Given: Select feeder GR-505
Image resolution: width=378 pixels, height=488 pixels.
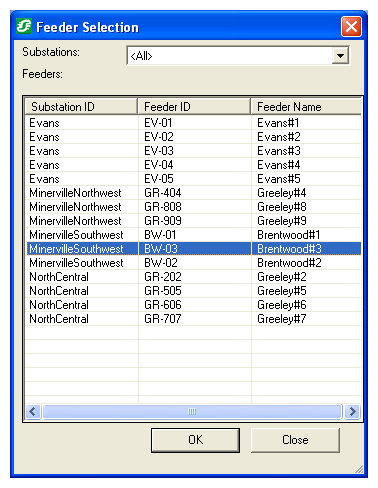Looking at the screenshot, I should (163, 291).
